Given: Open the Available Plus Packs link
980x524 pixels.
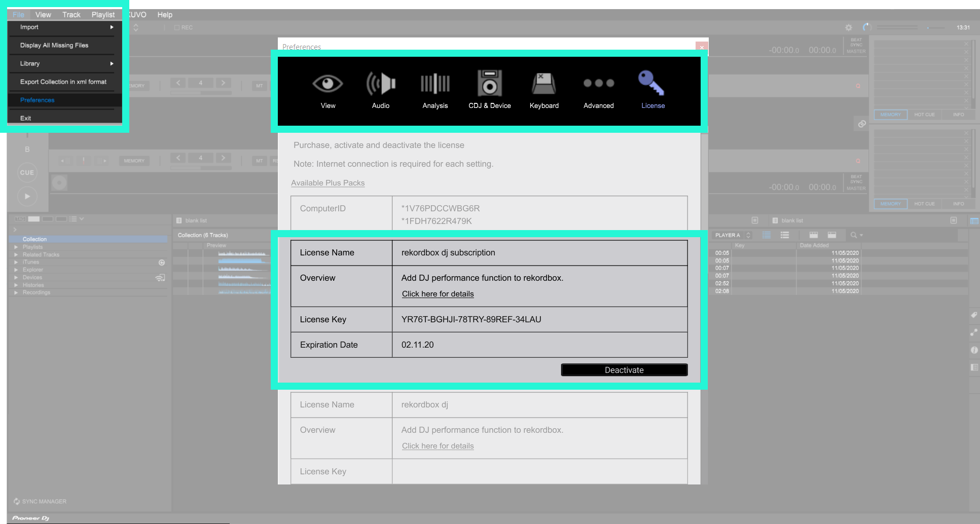Looking at the screenshot, I should [x=328, y=183].
